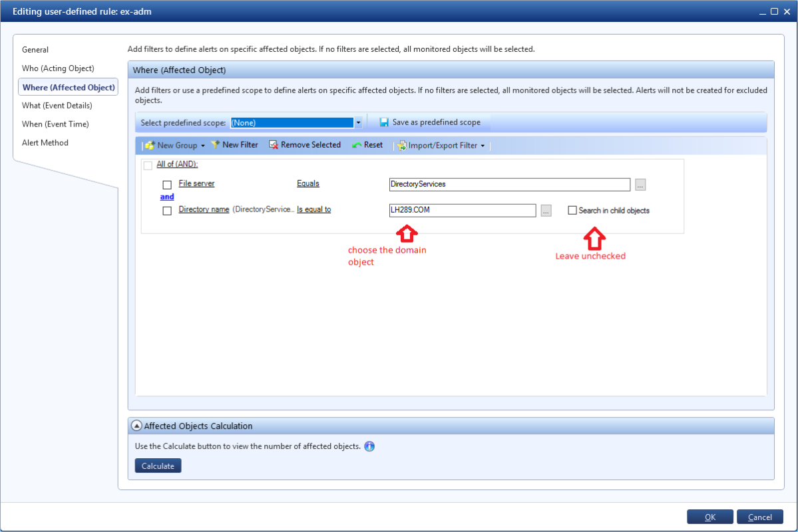798x532 pixels.
Task: Collapse the Affected Objects Calculation section
Action: tap(136, 426)
